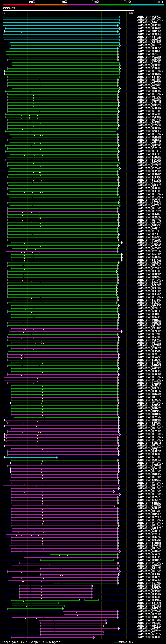Click the green alignment bar for Q9M1J3

click(x=62, y=51)
